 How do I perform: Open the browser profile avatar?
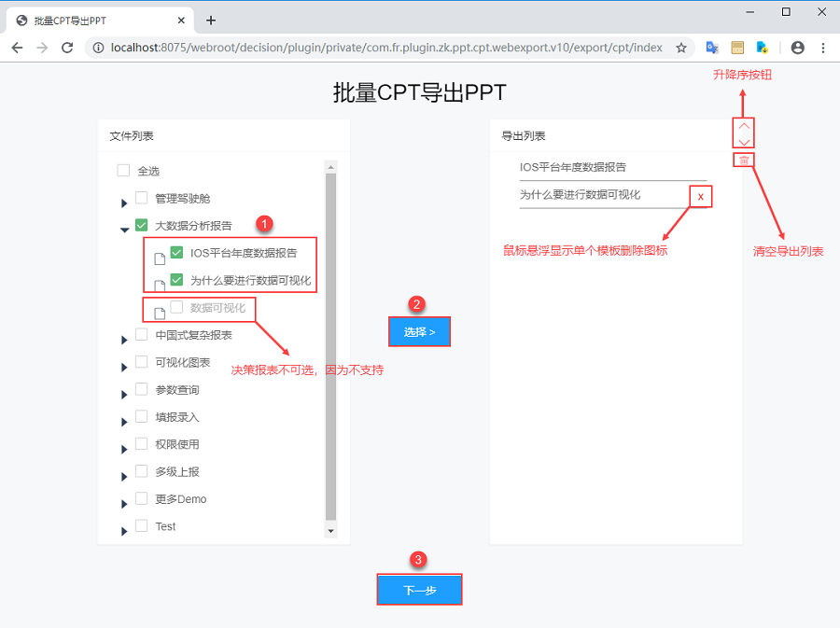tap(798, 48)
